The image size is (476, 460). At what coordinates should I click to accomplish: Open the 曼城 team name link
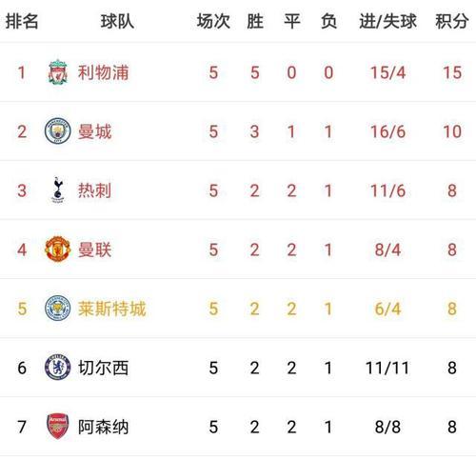click(x=94, y=131)
